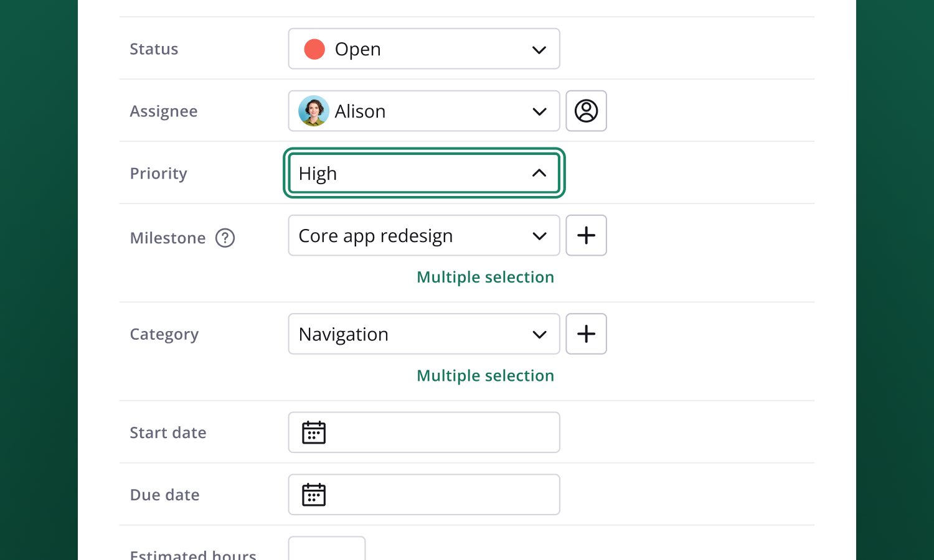Click the Due date label

[x=164, y=495]
